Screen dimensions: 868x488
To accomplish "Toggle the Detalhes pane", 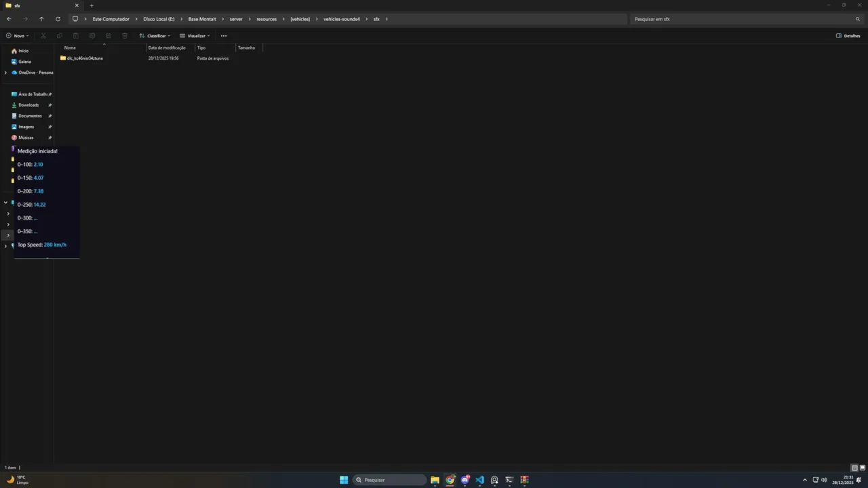I will point(848,36).
